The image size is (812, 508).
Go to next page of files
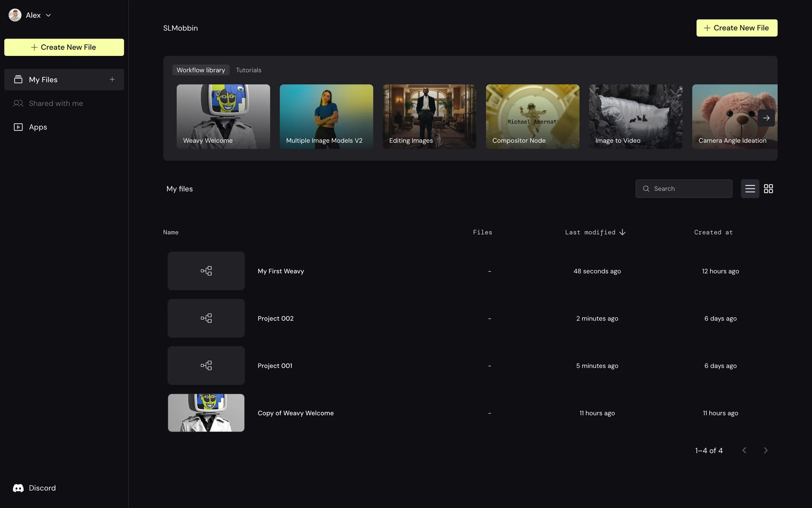(765, 450)
